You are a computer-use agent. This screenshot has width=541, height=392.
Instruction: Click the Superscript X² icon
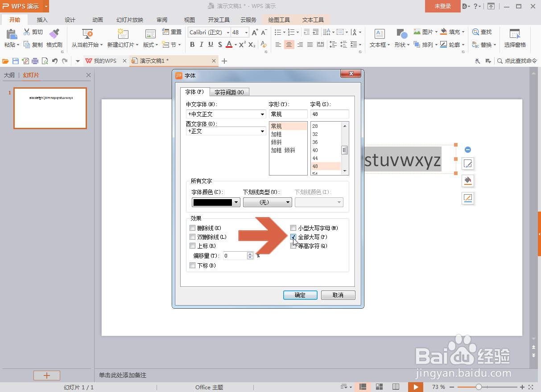[x=242, y=45]
